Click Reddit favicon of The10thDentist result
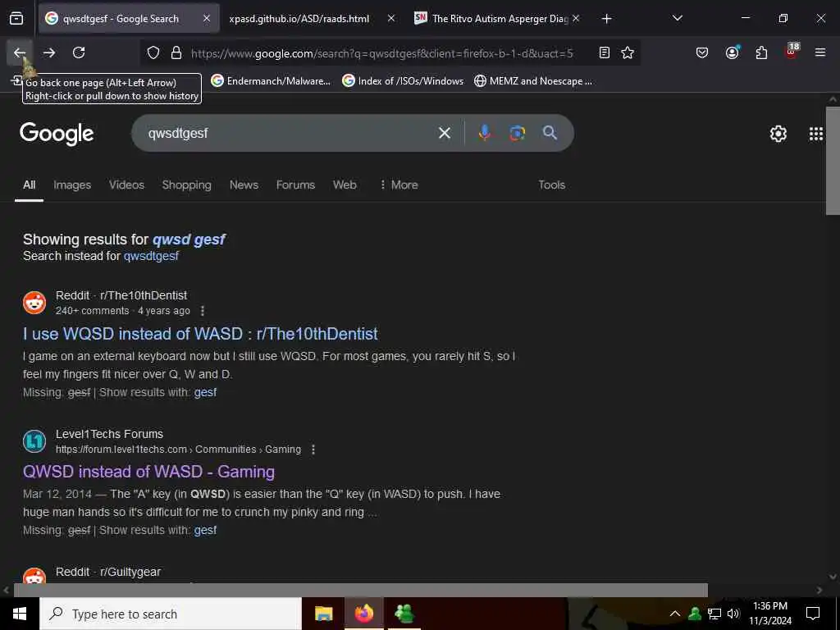840x630 pixels. point(34,303)
